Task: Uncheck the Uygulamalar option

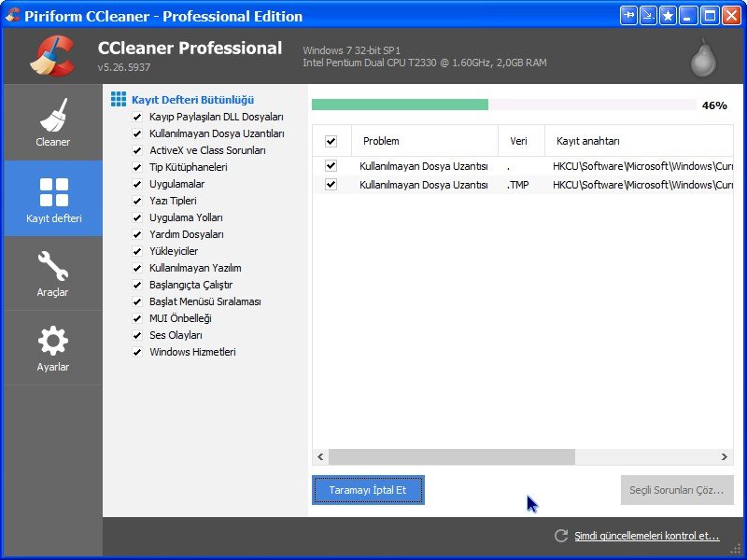Action: [137, 184]
